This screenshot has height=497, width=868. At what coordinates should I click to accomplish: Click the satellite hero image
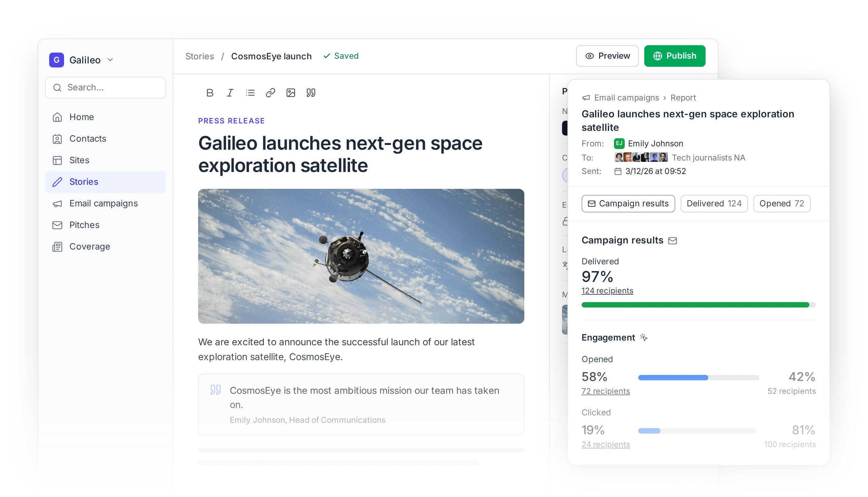(x=361, y=256)
